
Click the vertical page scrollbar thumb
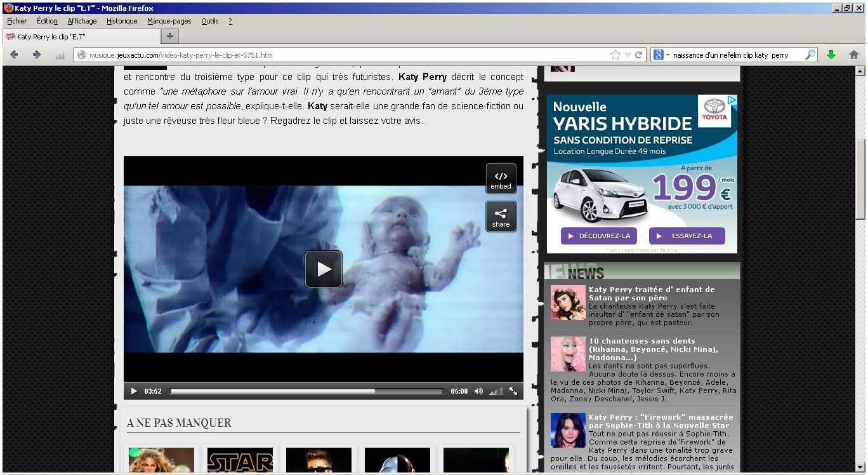click(860, 178)
